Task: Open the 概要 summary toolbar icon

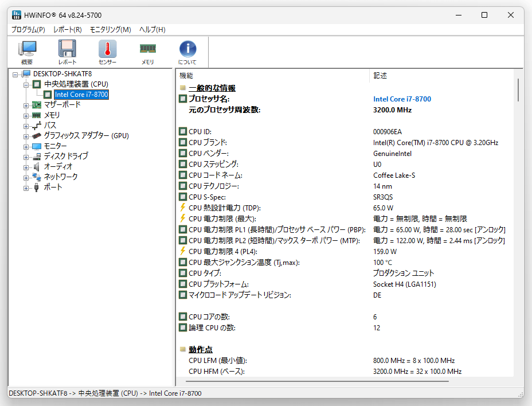Action: pos(27,52)
